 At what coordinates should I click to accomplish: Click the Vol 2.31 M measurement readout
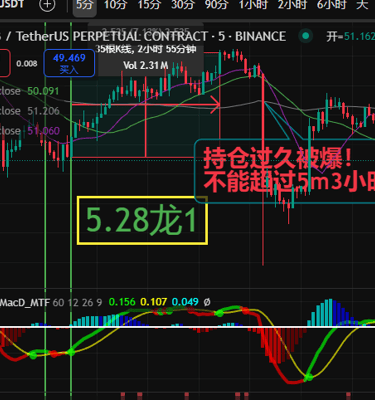(146, 65)
